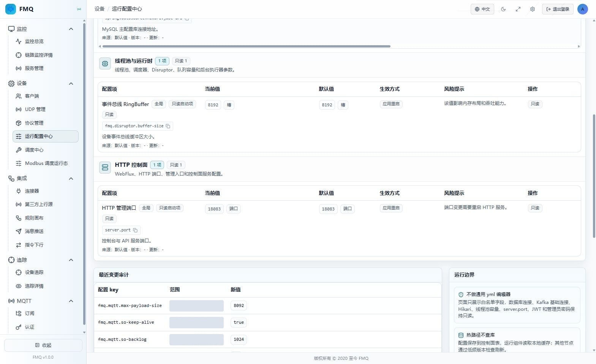Select 运行配置中心 in the sidebar
Screen dimensions: 596x364
[46, 136]
